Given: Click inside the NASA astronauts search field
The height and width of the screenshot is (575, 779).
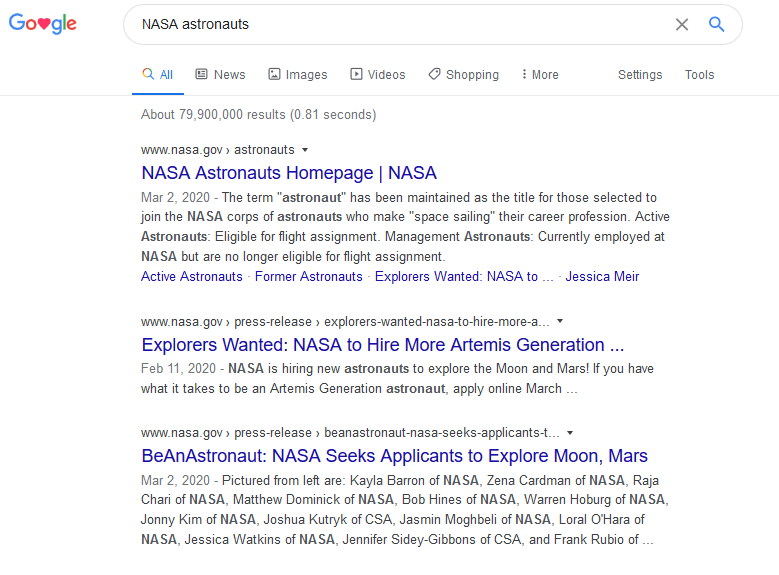Looking at the screenshot, I should [x=400, y=24].
